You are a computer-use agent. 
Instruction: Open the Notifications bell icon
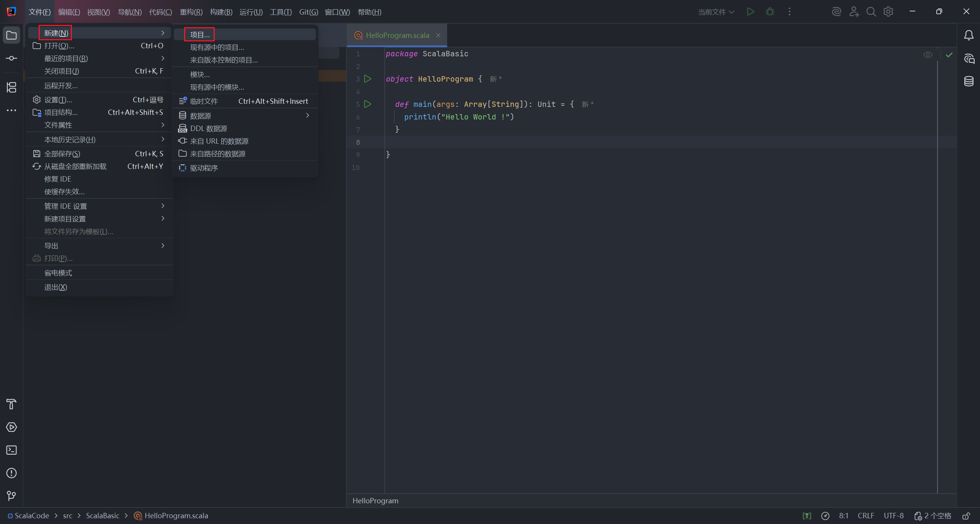pyautogui.click(x=969, y=35)
